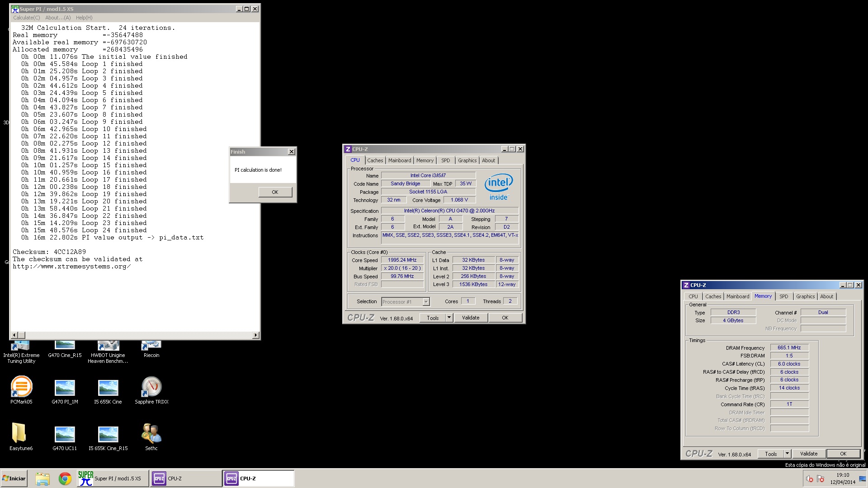
Task: Select Caches tab in right CPU-Z window
Action: point(713,296)
